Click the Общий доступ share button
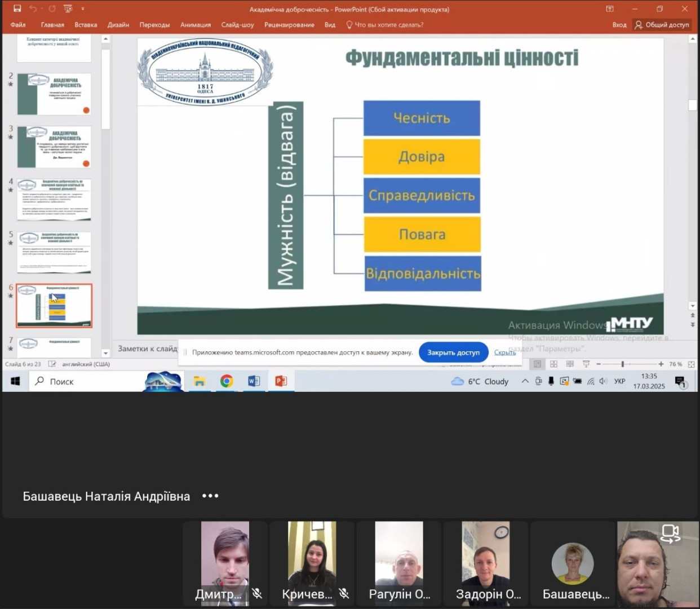700x609 pixels. tap(662, 25)
